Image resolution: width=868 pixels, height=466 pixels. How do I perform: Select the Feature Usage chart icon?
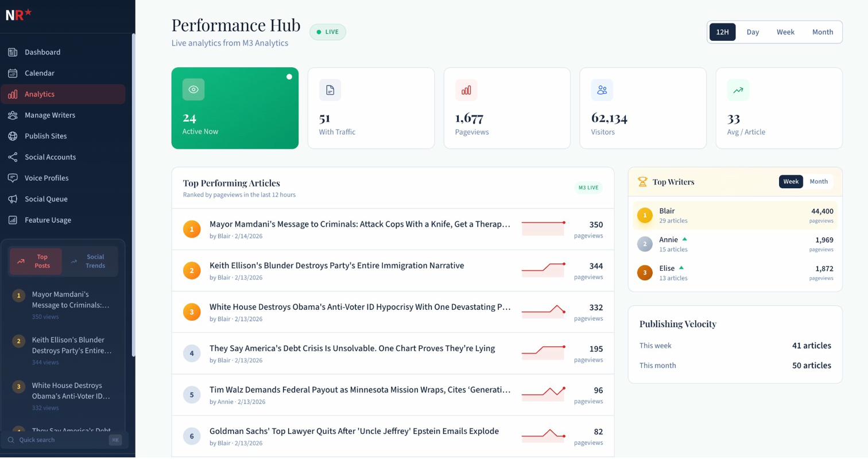tap(13, 220)
